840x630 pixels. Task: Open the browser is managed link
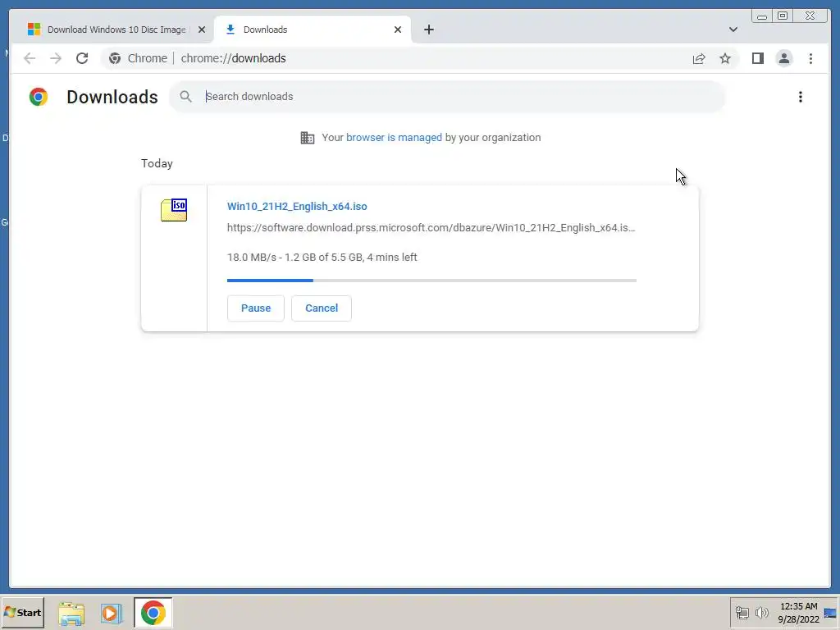(394, 138)
